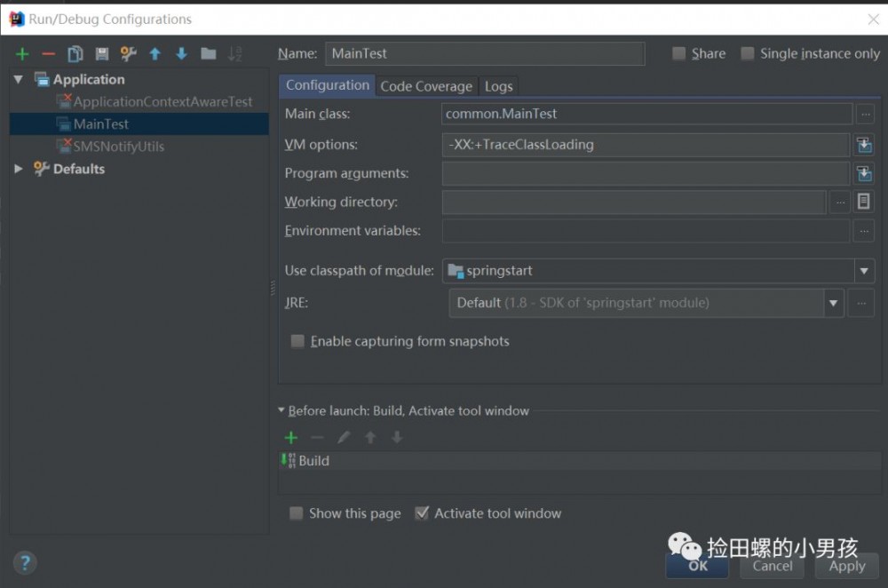Switch to Code Coverage tab
The width and height of the screenshot is (888, 588).
tap(426, 87)
